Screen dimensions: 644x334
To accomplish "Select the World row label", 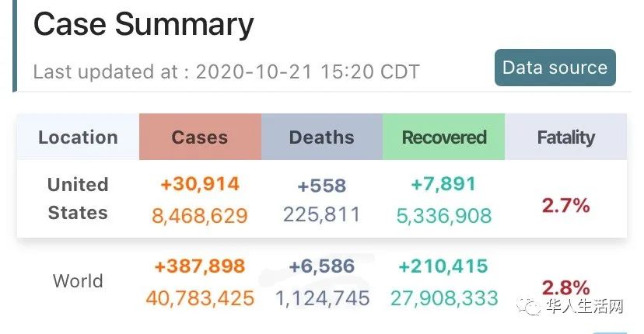I will click(78, 281).
